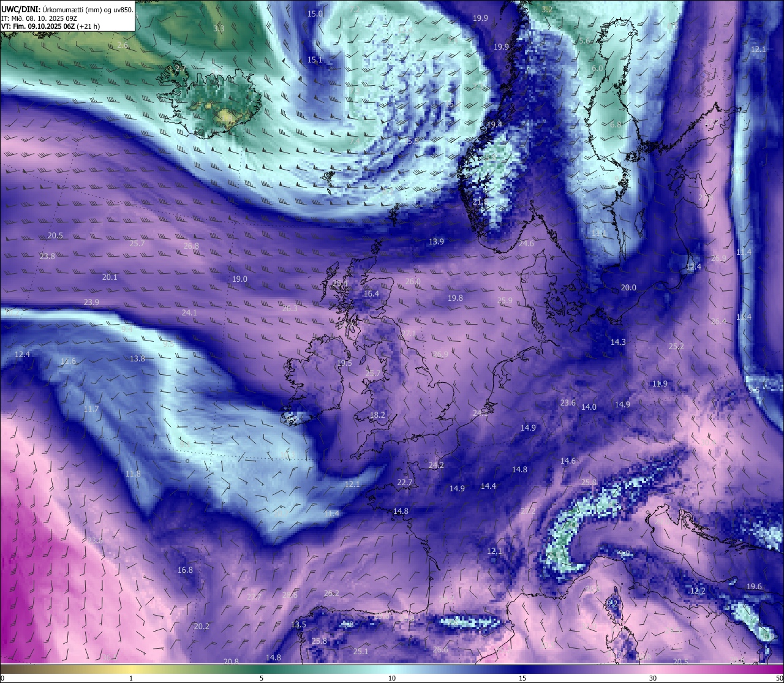Click the UWC/DINI Úrkomumætti title line
Image resolution: width=784 pixels, height=683 pixels.
click(67, 10)
